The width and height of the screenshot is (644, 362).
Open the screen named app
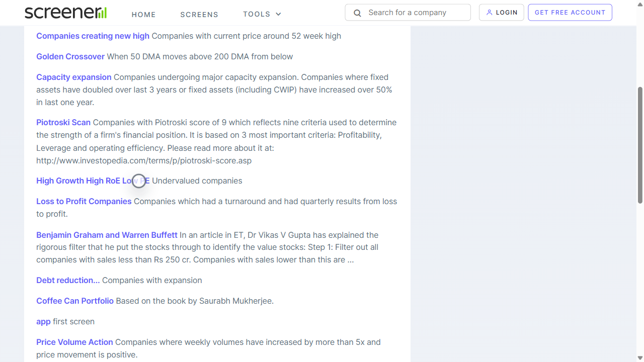[x=43, y=321]
